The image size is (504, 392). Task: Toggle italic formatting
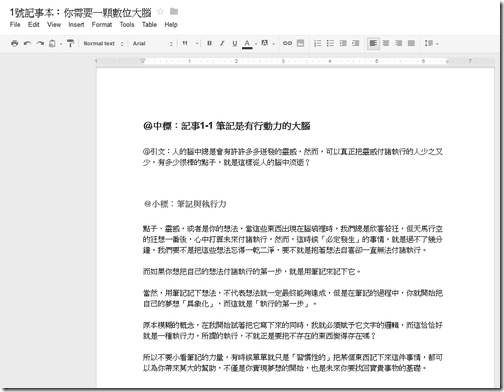(222, 43)
